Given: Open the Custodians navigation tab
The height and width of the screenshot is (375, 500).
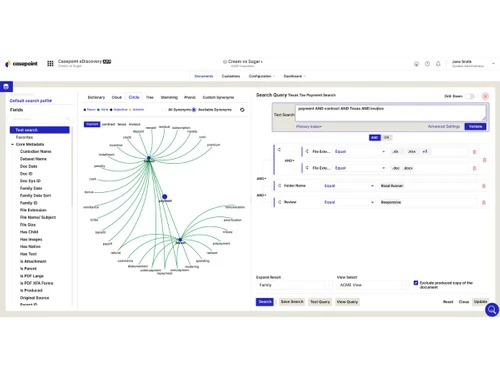Looking at the screenshot, I should tap(231, 76).
